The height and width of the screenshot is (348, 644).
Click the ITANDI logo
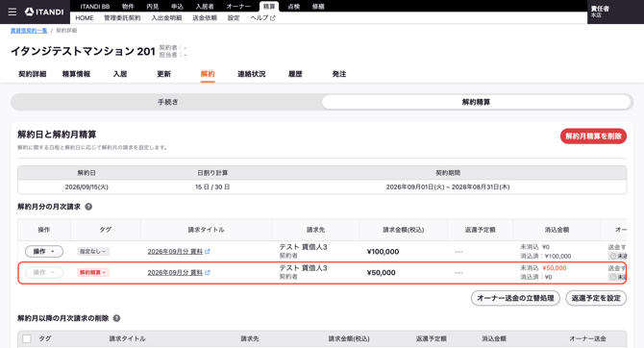[x=44, y=12]
